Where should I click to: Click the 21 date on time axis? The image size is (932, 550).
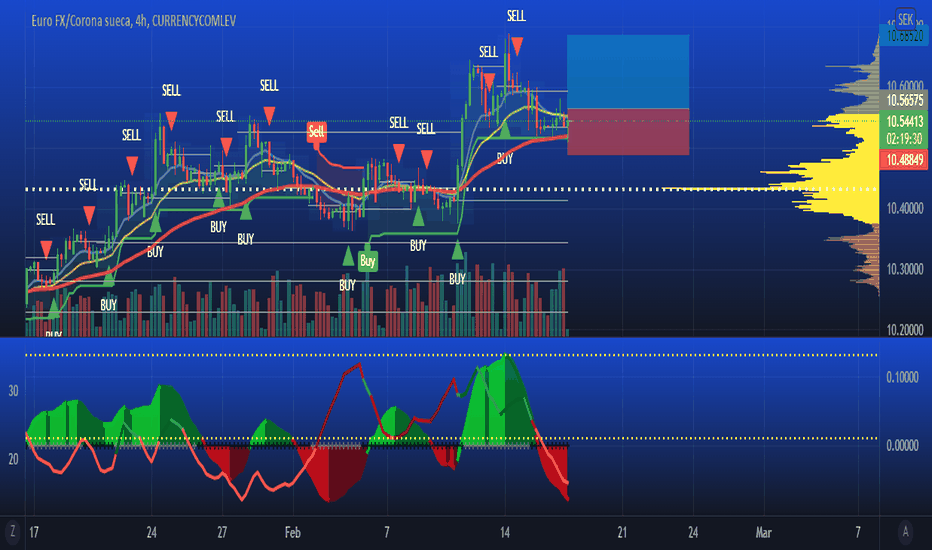(x=622, y=532)
